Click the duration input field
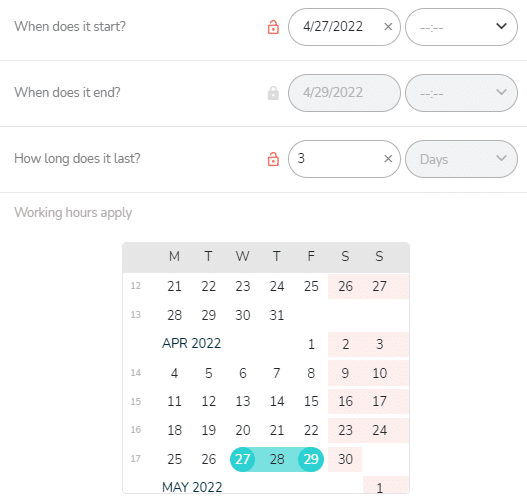This screenshot has height=501, width=527. 344,159
